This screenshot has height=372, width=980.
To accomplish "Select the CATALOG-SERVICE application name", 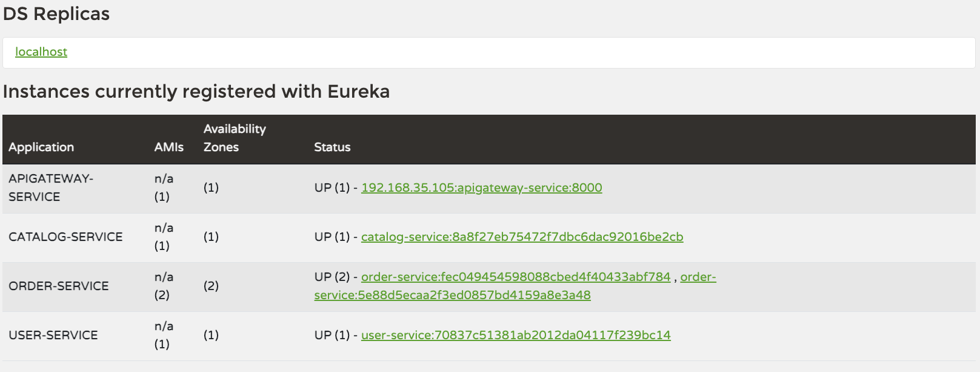I will [x=65, y=237].
